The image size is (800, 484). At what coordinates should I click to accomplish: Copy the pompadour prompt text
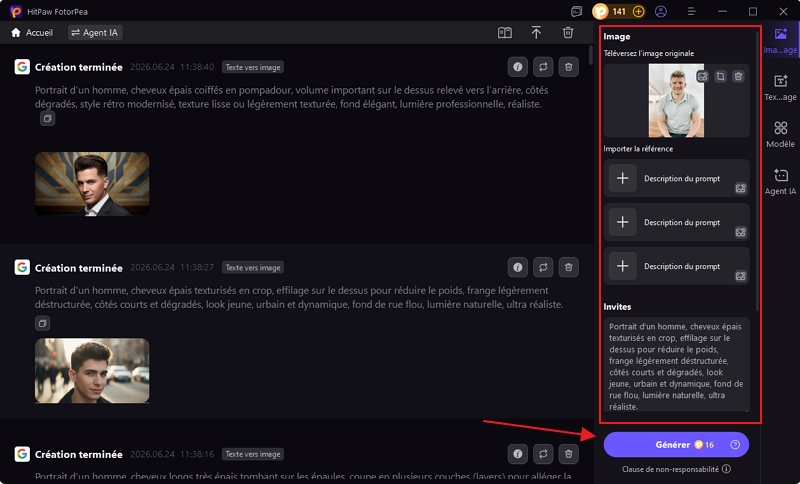pos(47,119)
